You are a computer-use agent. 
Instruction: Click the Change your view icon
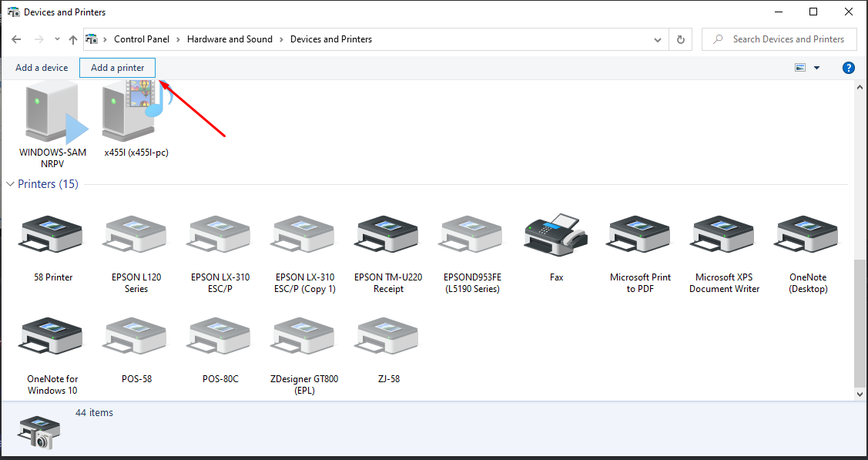pos(800,68)
